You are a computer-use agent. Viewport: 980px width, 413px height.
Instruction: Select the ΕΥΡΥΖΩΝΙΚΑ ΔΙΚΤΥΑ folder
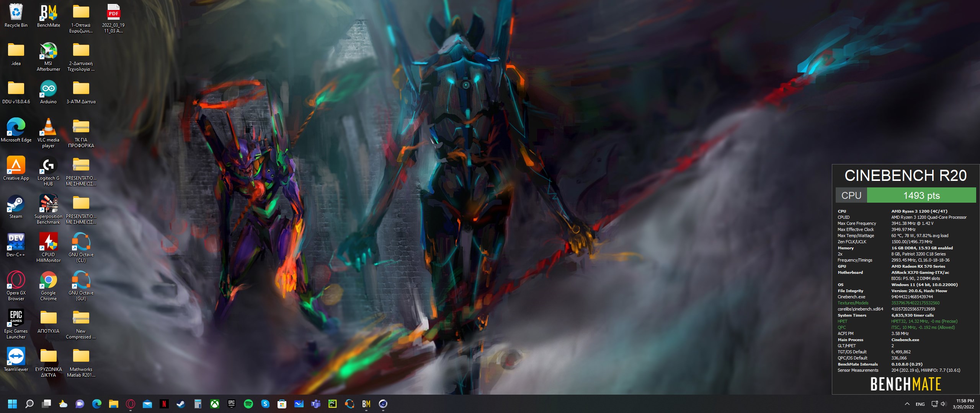(49, 362)
